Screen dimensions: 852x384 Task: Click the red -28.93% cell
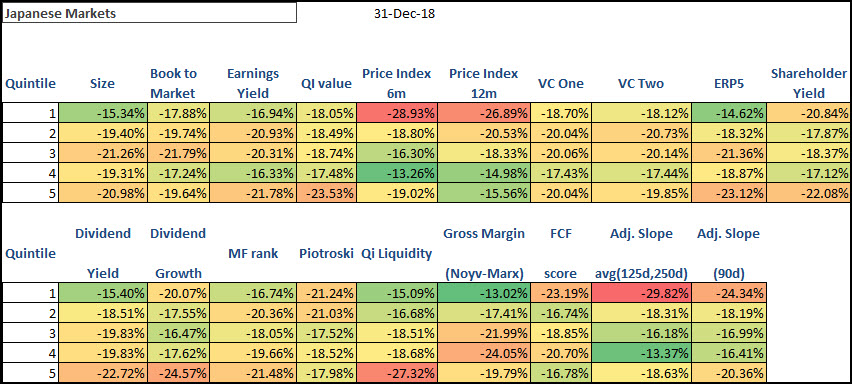(x=397, y=114)
